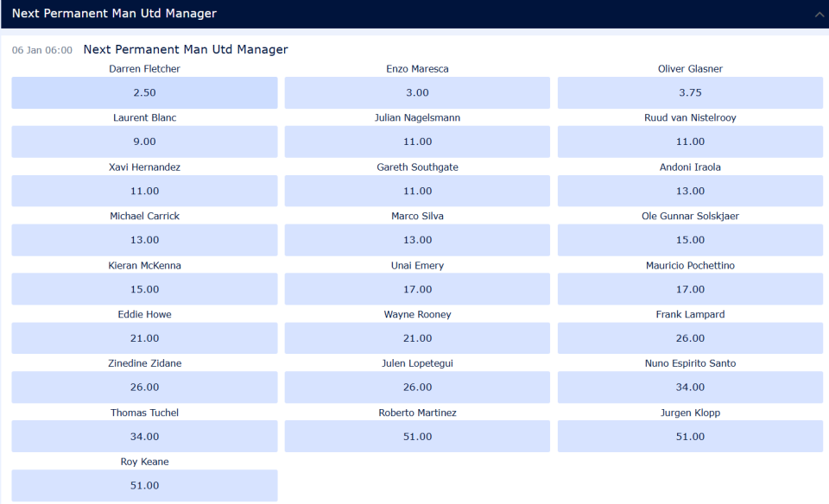Choose Frank Lampard at 26.00

690,338
